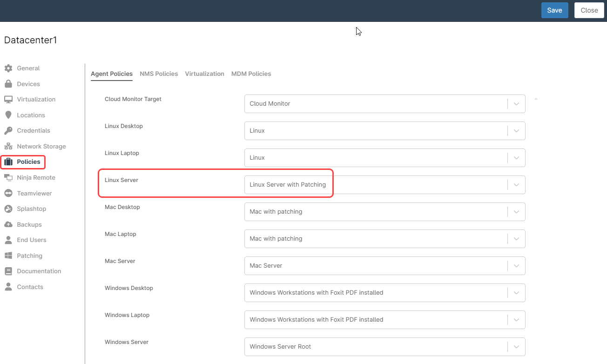Open the Mac Desktop policy dropdown

516,212
